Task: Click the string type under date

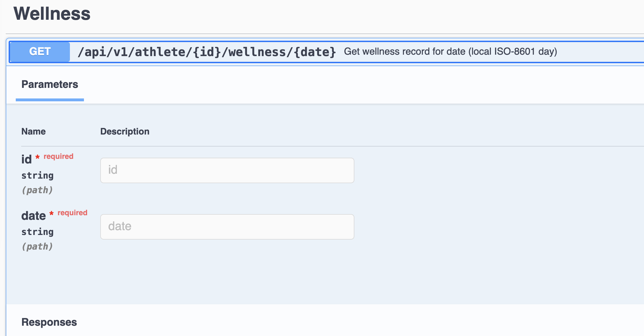Action: [38, 232]
